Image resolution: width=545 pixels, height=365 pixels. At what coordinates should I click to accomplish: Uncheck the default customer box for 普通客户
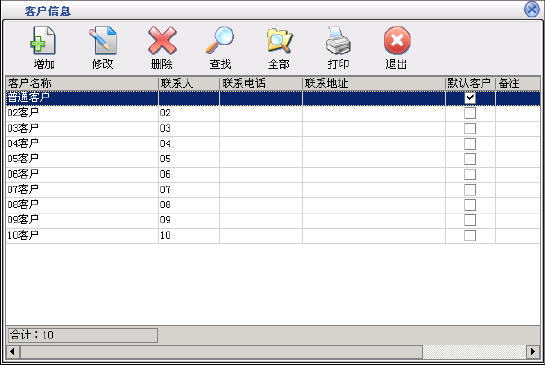coord(470,98)
